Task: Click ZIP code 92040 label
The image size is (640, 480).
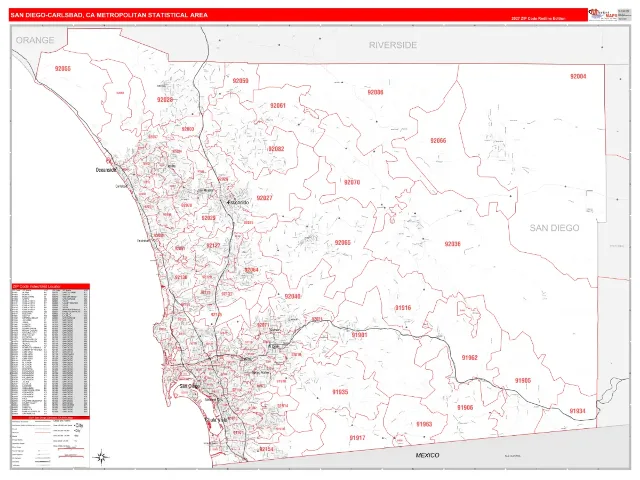Action: 293,296
